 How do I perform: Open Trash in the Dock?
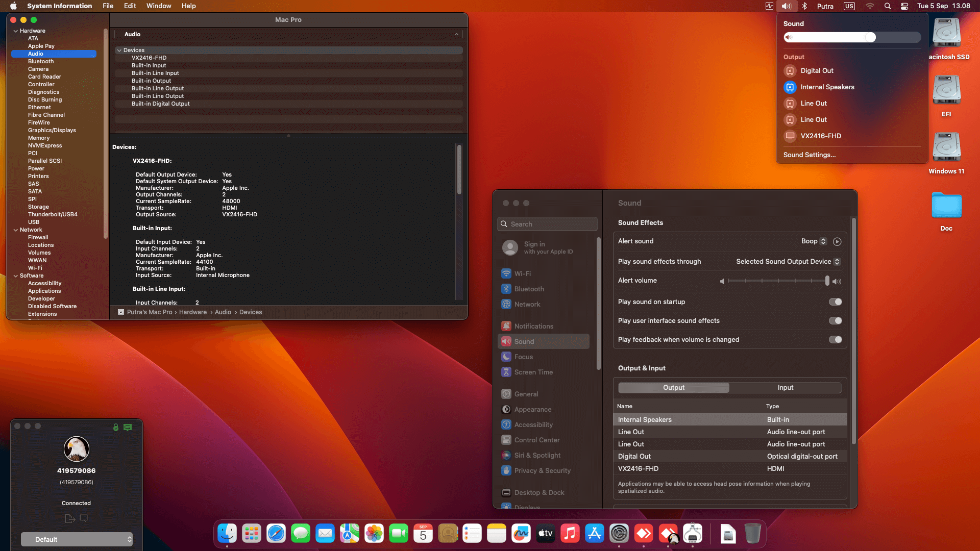click(x=753, y=534)
